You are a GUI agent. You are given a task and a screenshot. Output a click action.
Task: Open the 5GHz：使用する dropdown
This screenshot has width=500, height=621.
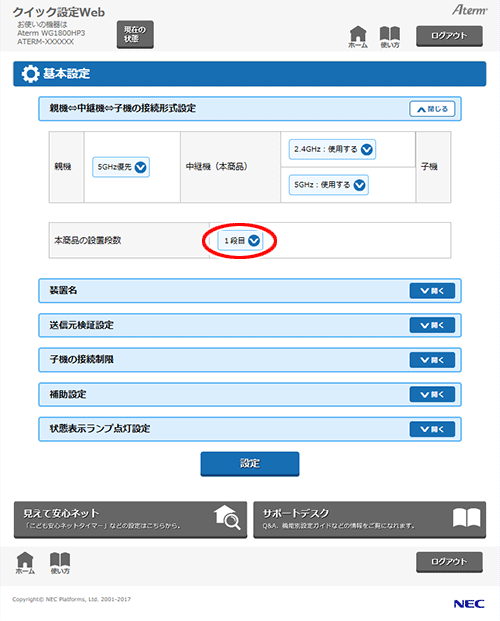(328, 185)
